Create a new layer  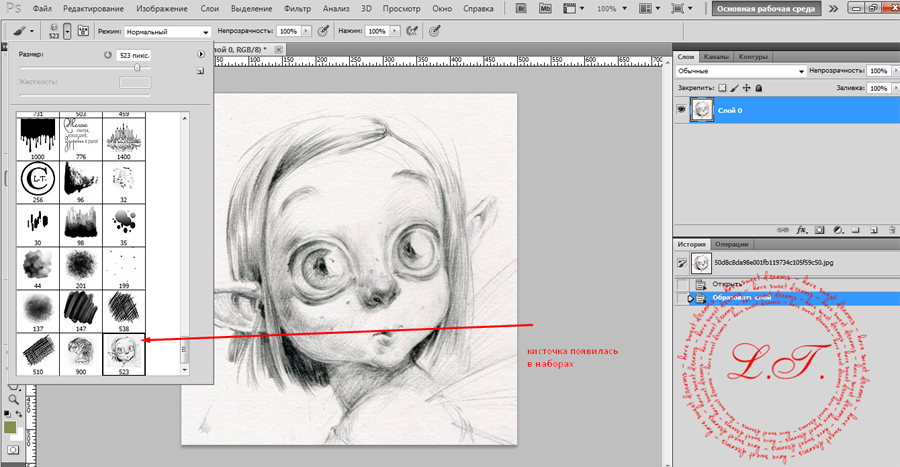tap(874, 230)
